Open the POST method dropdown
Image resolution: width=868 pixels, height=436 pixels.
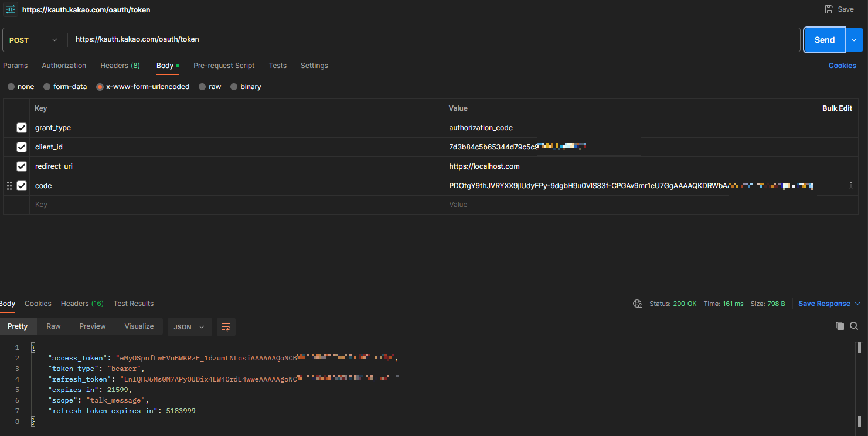coord(34,40)
